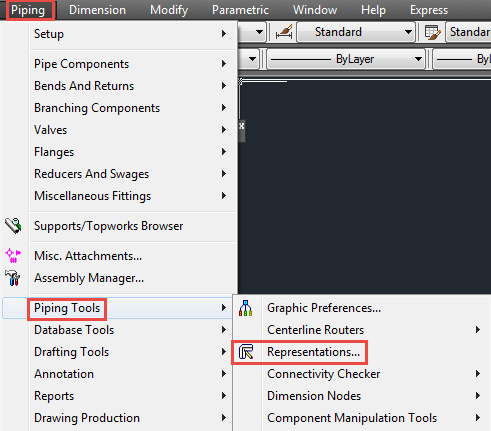Open the Dimension menu
Screen dimensions: 491x431
tap(97, 10)
